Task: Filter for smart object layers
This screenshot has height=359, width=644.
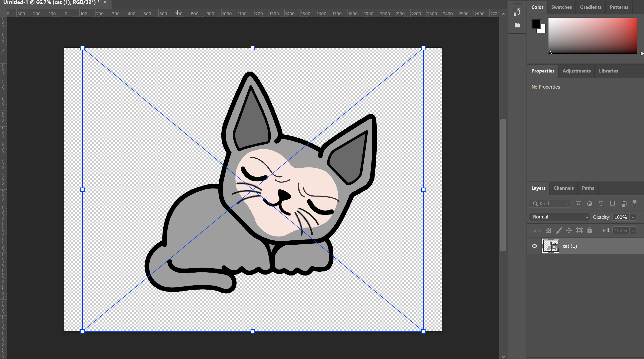Action: point(624,204)
